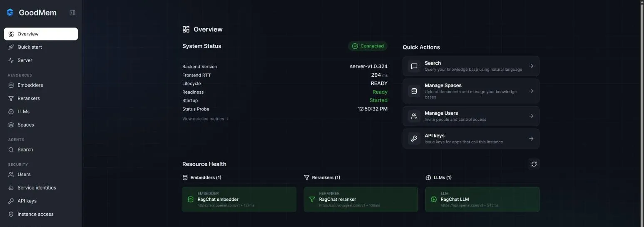644x227 pixels.
Task: Click the green funnel icon on RagChat reranker
Action: point(312,200)
